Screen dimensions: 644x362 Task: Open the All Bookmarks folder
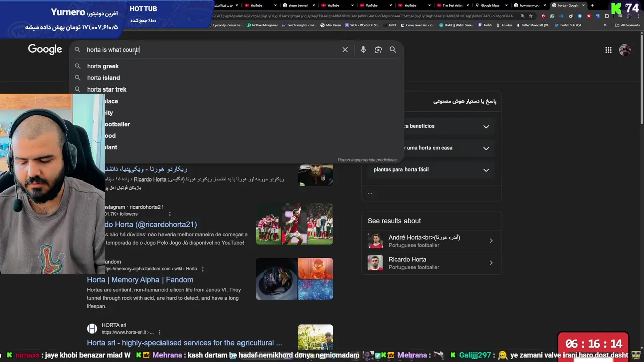627,25
